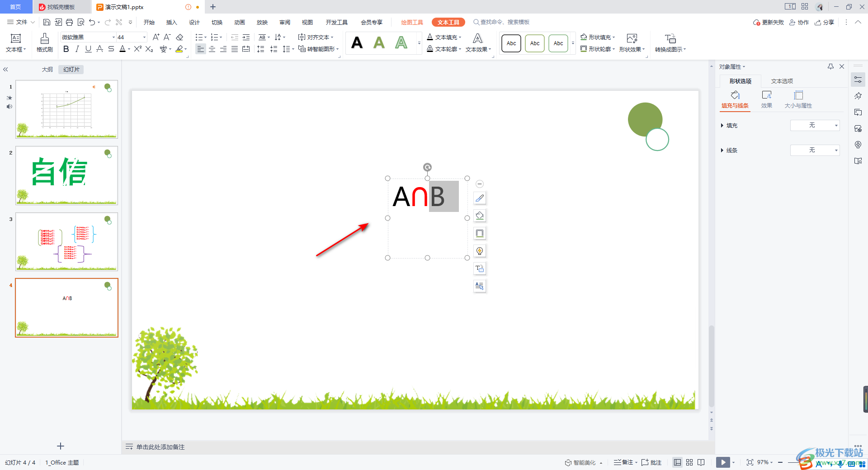Toggle text shadow formatting
Viewport: 868px width, 470px height.
100,49
